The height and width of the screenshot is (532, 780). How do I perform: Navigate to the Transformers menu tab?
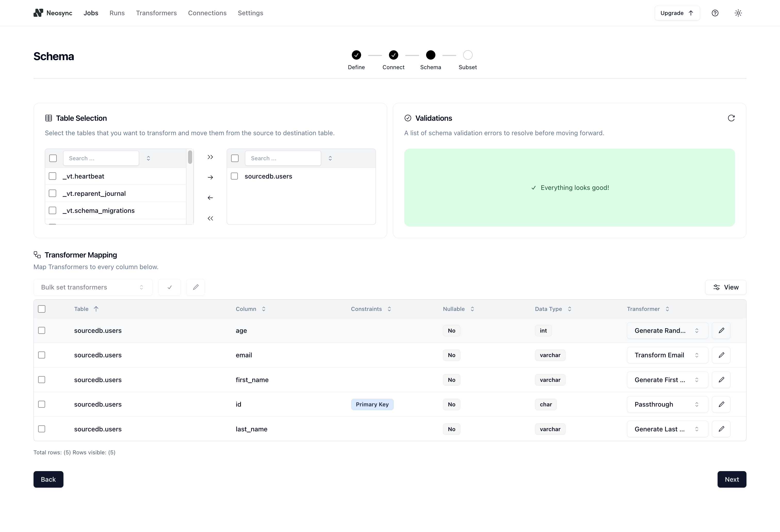coord(156,12)
